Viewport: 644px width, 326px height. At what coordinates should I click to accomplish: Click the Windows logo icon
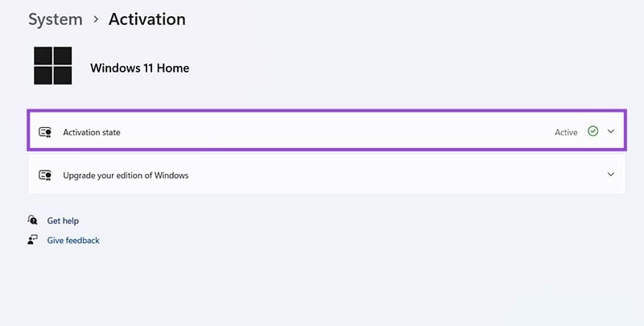point(52,66)
